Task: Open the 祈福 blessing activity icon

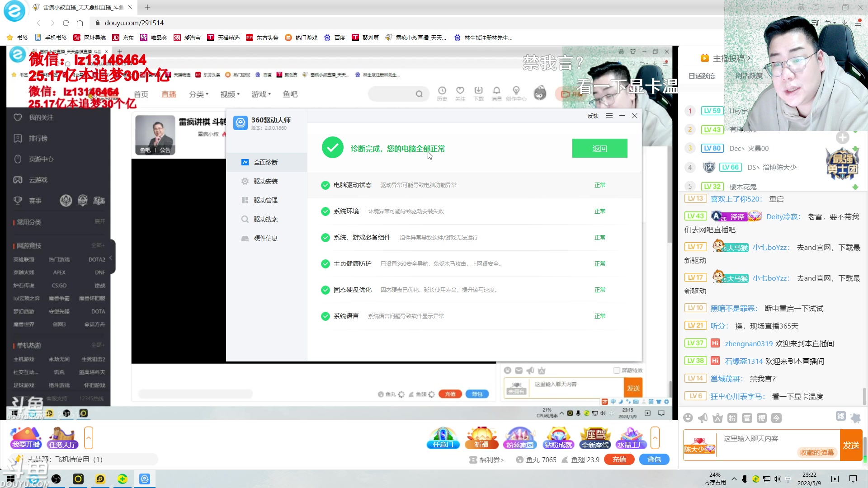Action: pyautogui.click(x=481, y=437)
